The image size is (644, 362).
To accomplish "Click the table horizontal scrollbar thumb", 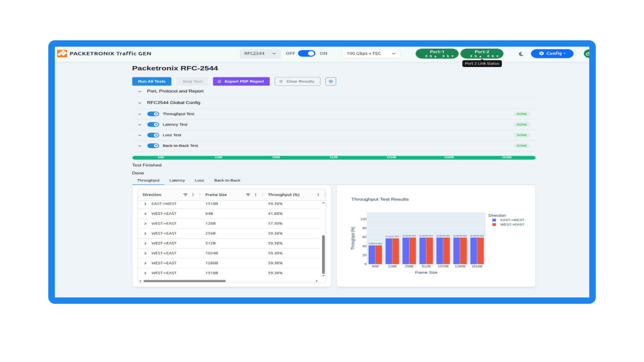I will 184,281.
